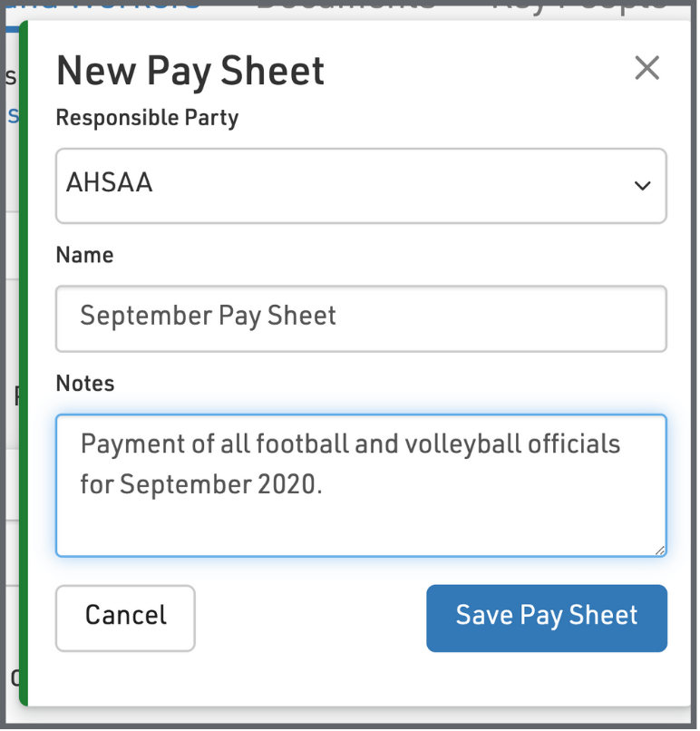This screenshot has width=700, height=731.
Task: Click the Name field label
Action: point(84,255)
